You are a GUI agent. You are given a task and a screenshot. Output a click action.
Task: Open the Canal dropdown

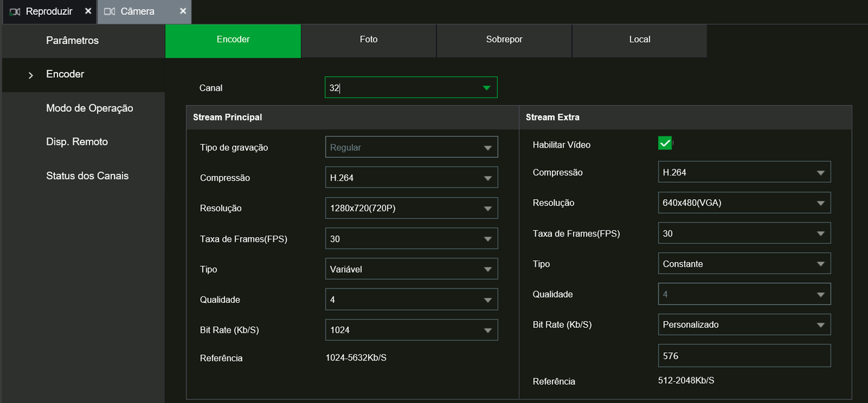point(411,87)
